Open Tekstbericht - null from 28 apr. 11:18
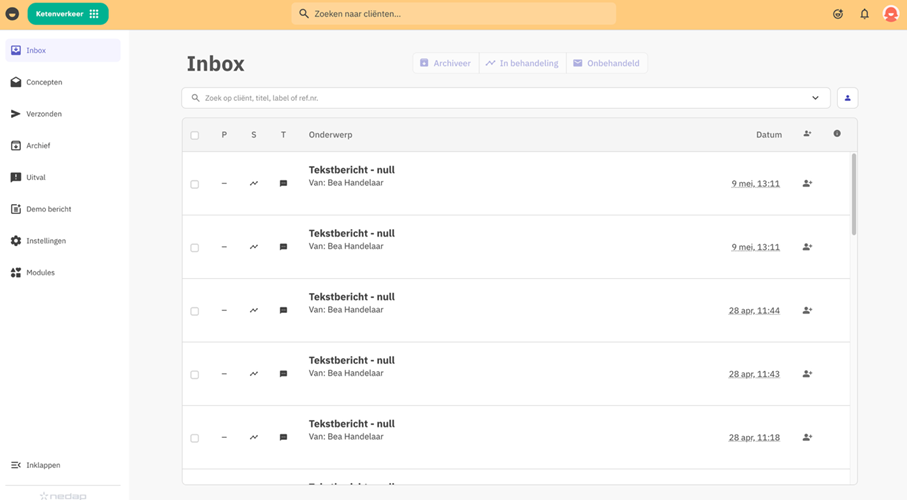Viewport: 907px width, 500px height. click(x=352, y=424)
